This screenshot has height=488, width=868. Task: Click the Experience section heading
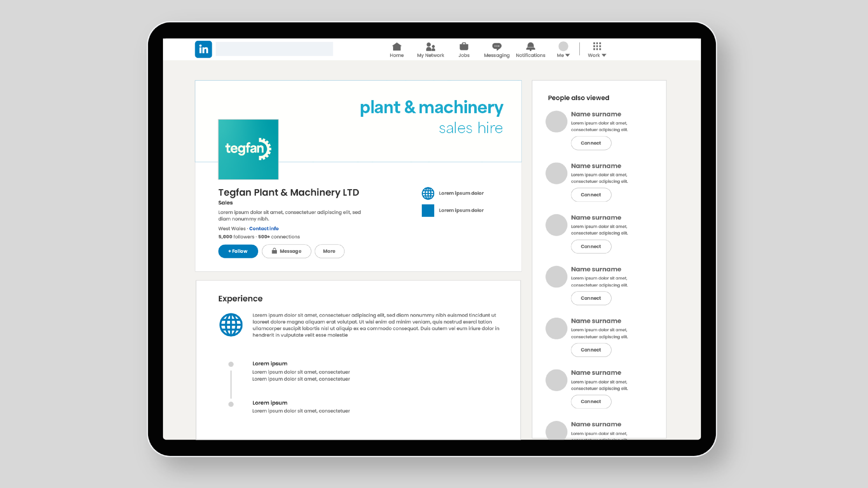240,299
